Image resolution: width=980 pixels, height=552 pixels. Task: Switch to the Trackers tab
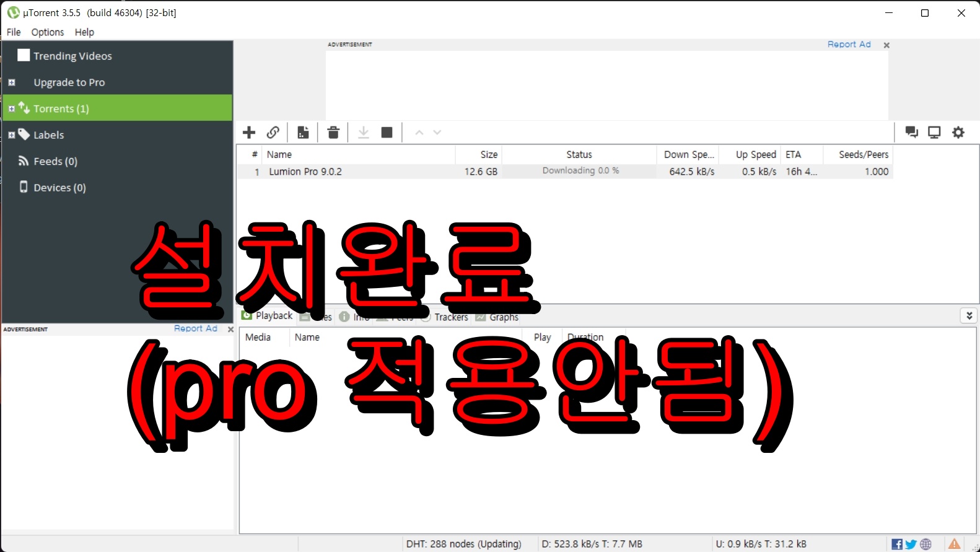445,317
